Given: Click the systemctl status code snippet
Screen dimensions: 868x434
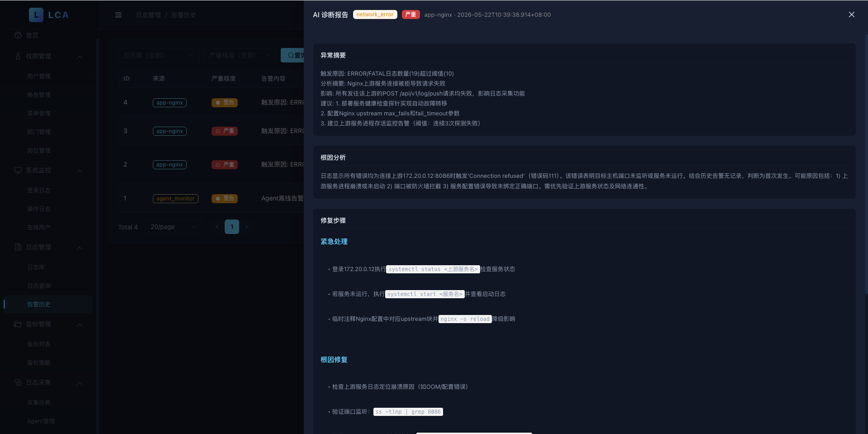Looking at the screenshot, I should 433,269.
